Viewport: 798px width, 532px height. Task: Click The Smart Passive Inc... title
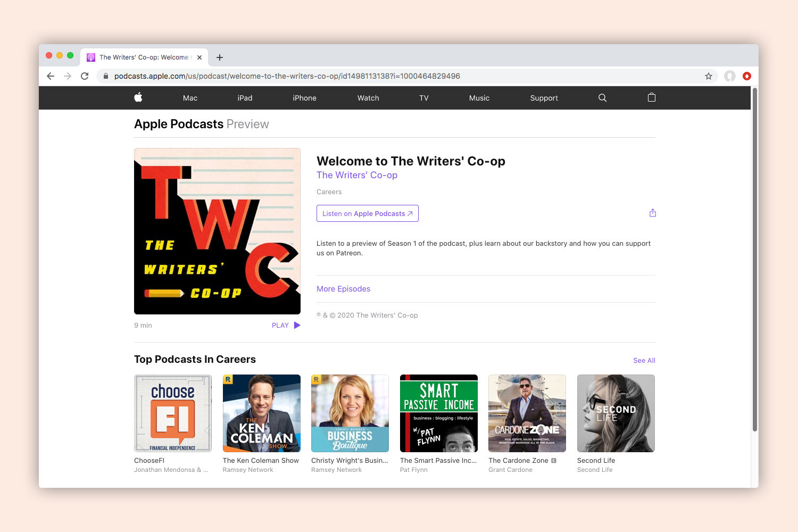click(x=438, y=461)
